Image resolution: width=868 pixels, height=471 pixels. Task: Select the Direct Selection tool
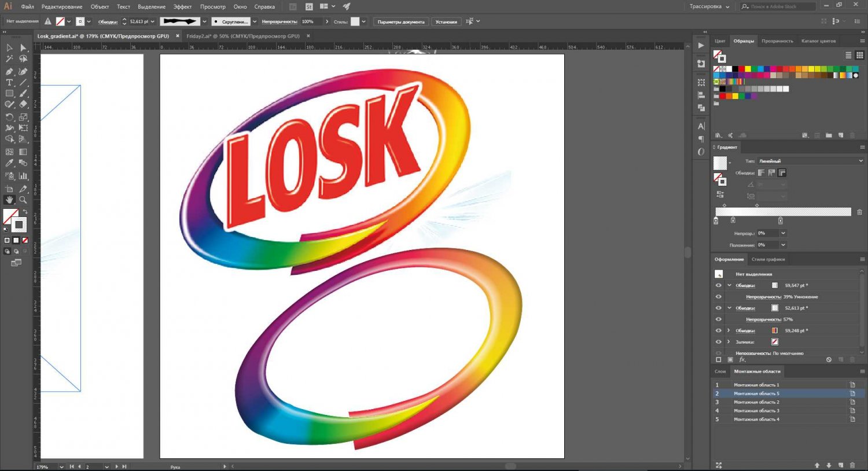tap(23, 48)
